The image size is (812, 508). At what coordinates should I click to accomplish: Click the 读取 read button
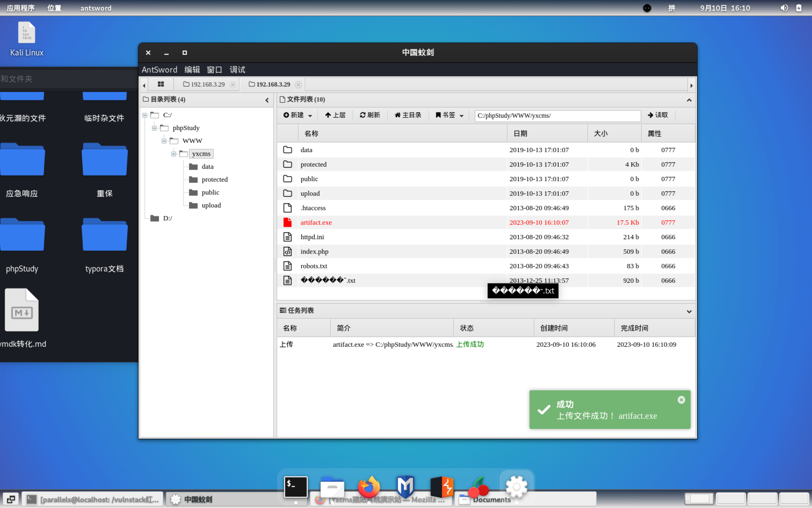pos(658,115)
